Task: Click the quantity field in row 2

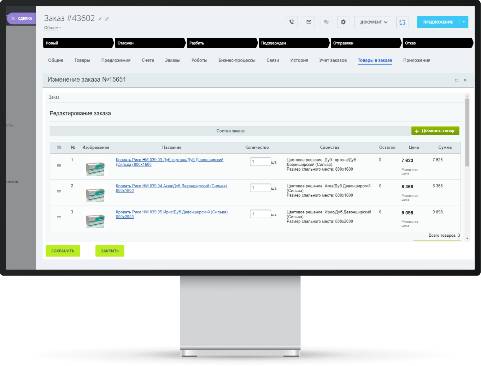Action: 260,188
